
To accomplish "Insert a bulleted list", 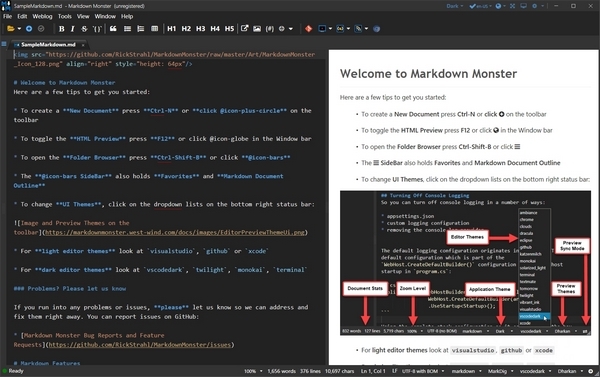I will pos(127,29).
